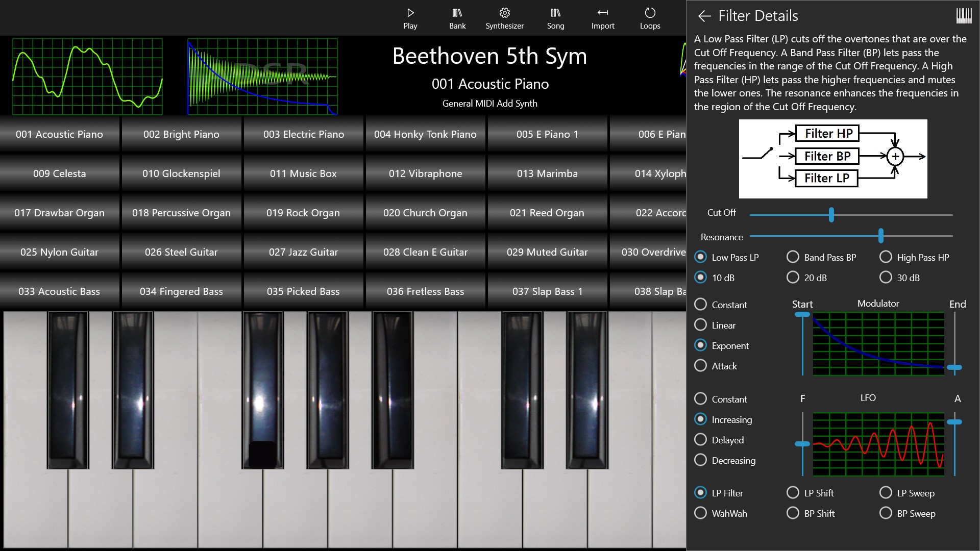Select the Attack modulator shape
The image size is (980, 551).
click(700, 366)
